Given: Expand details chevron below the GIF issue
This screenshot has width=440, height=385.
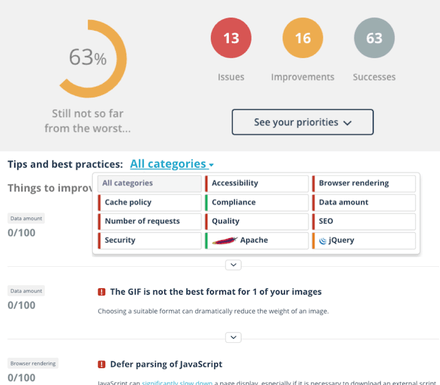Looking at the screenshot, I should pos(233,337).
